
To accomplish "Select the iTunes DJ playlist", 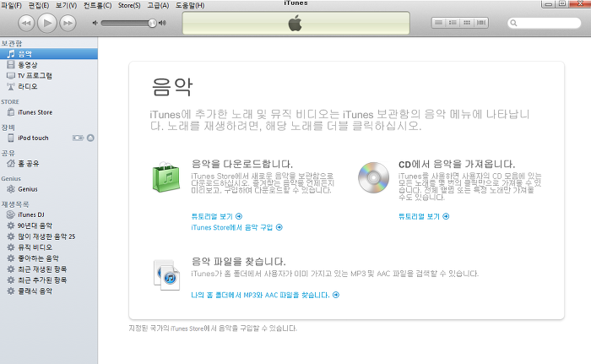I will (x=49, y=215).
